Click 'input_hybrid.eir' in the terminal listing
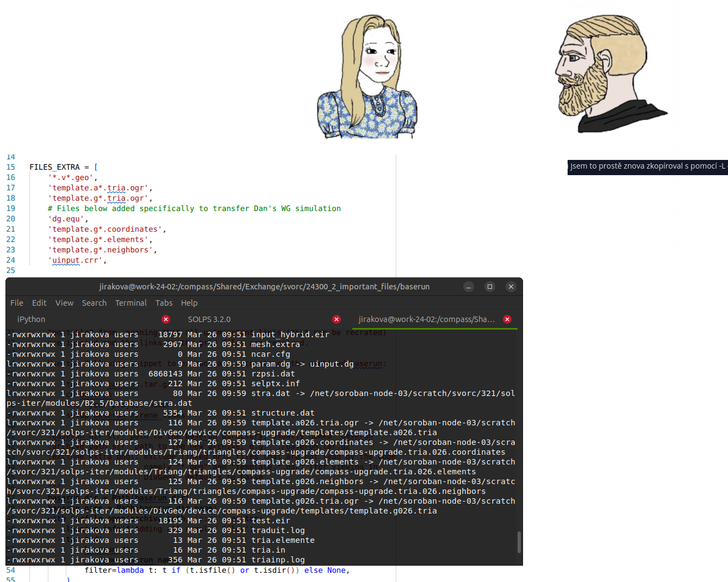This screenshot has width=728, height=582. (290, 335)
